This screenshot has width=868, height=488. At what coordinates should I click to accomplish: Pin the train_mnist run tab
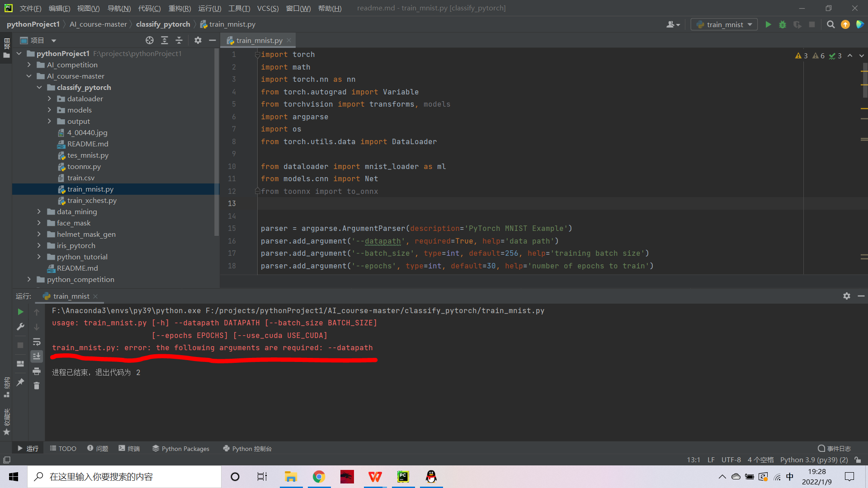[x=20, y=383]
